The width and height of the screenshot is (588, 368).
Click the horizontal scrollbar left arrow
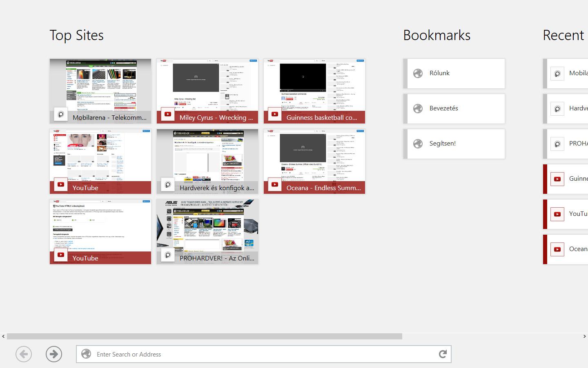pyautogui.click(x=3, y=336)
